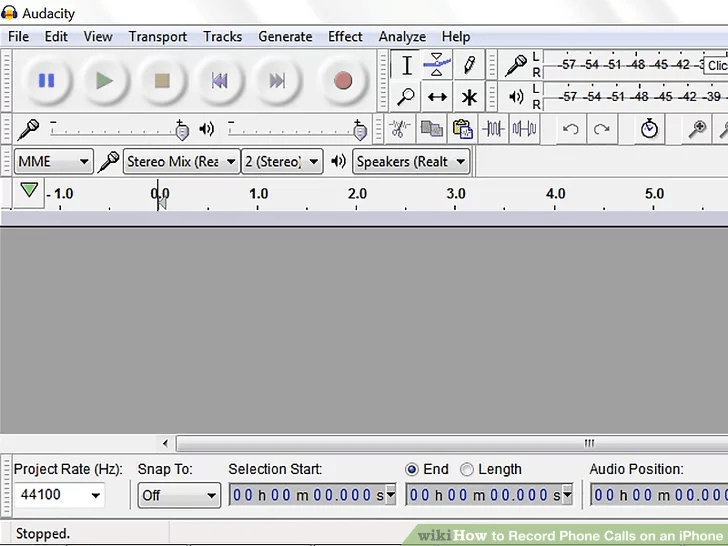Image resolution: width=728 pixels, height=546 pixels.
Task: Select the Multi-Tool asterisk mode
Action: coord(469,97)
